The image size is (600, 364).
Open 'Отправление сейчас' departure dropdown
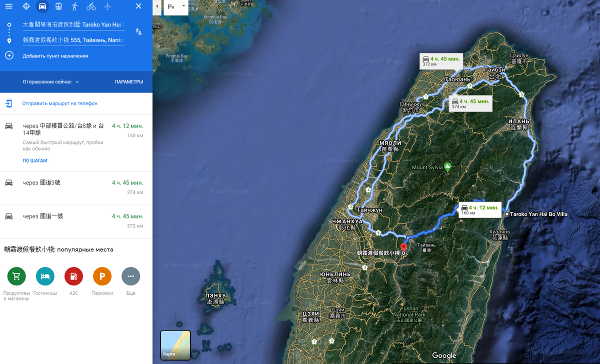click(x=50, y=82)
